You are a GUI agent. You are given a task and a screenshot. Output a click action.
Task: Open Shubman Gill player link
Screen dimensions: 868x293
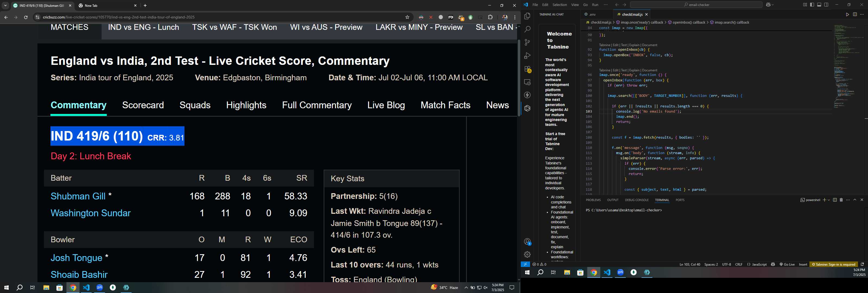click(x=78, y=196)
